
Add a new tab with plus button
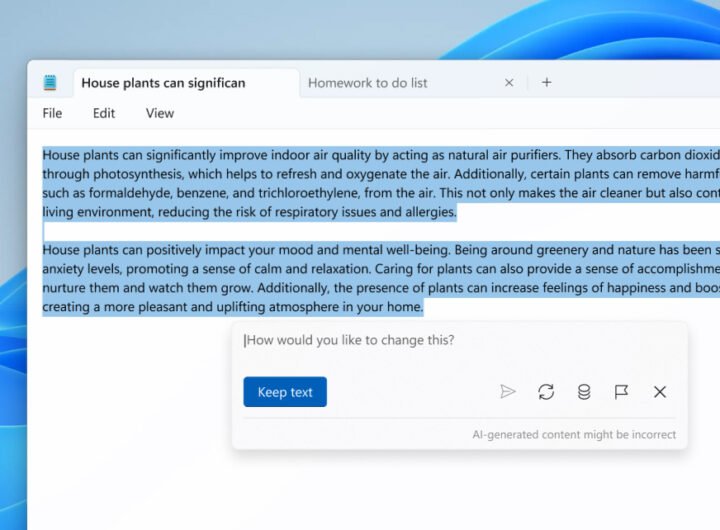546,83
